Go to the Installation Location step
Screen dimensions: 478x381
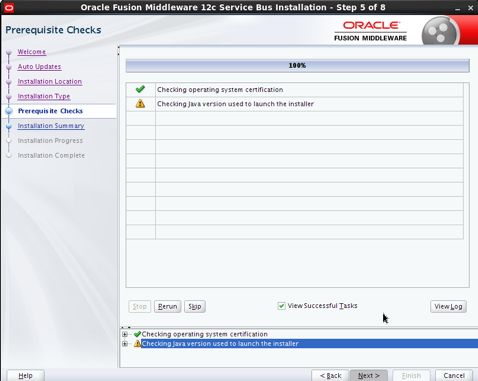coord(50,82)
